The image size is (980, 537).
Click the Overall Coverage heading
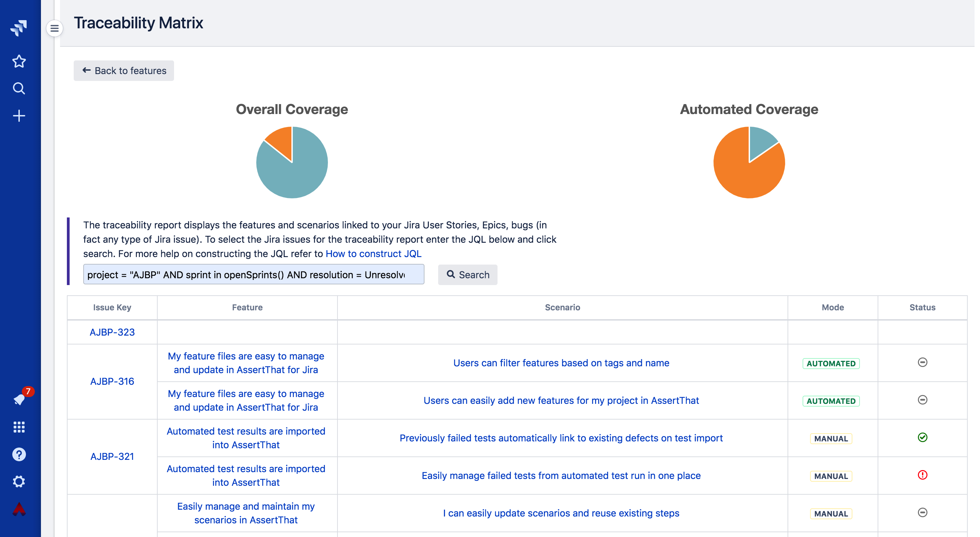292,109
